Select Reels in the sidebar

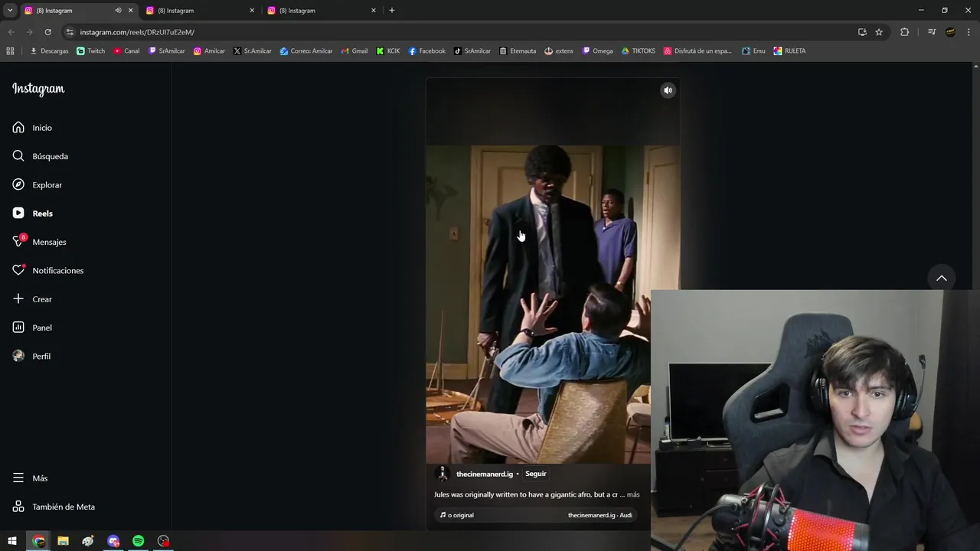click(x=32, y=214)
